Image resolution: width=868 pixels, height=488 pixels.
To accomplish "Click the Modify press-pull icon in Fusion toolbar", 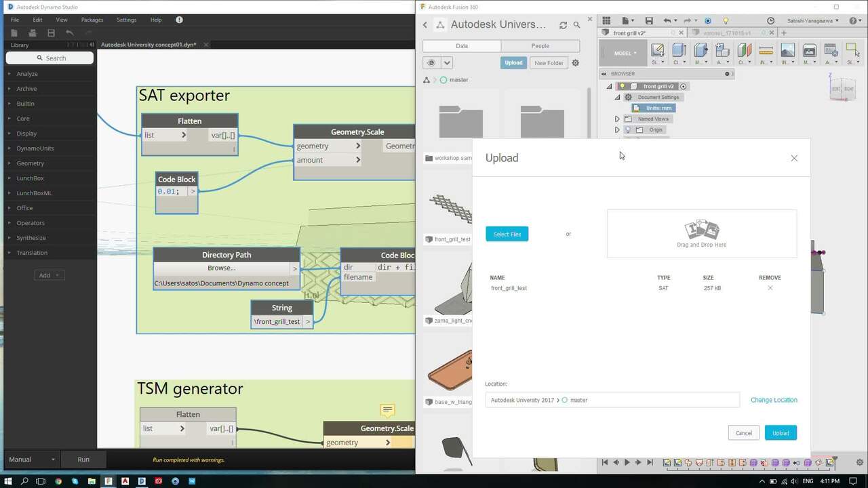I will [701, 50].
